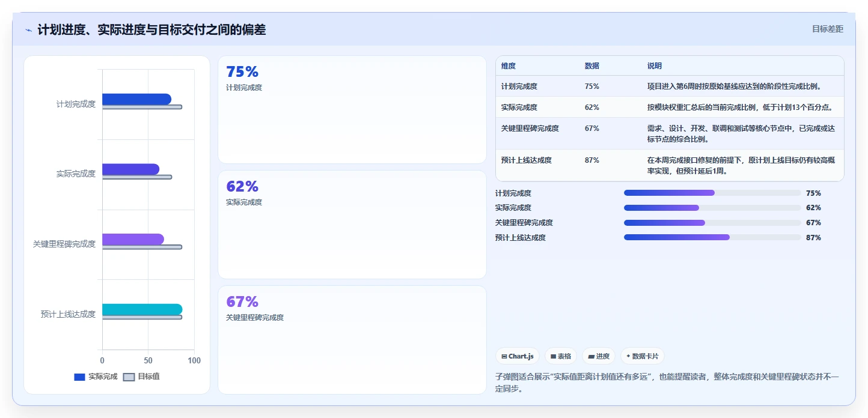Click the Chart.js tag chip
The image size is (868, 418).
(518, 356)
